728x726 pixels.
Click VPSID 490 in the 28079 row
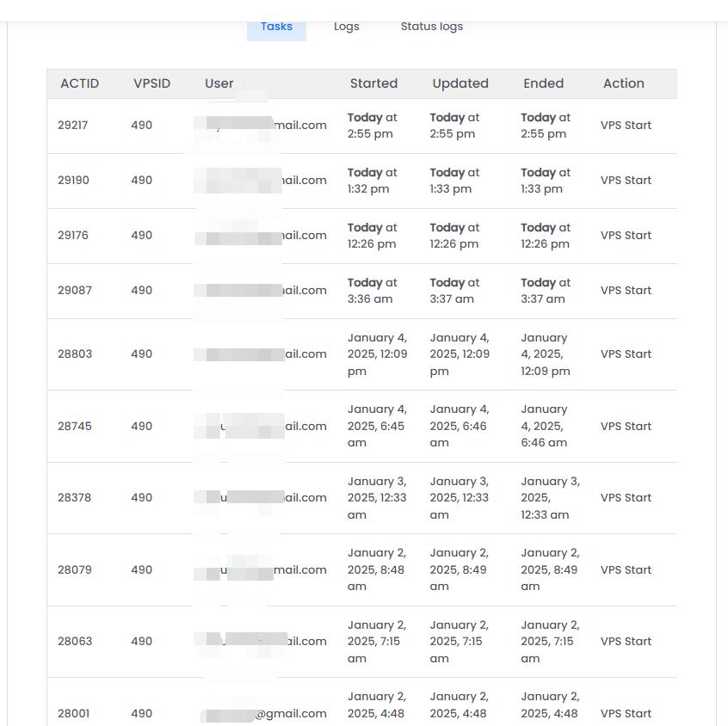tap(142, 569)
